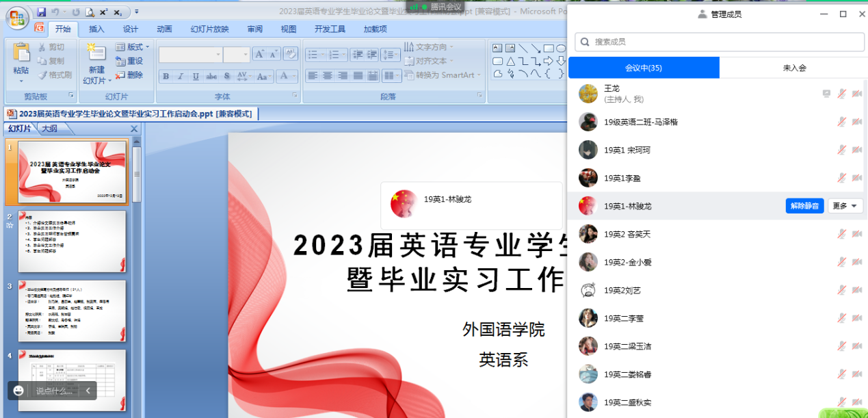Toggle microphone for 19英1 宋珂珂
This screenshot has height=418, width=868.
(x=842, y=150)
